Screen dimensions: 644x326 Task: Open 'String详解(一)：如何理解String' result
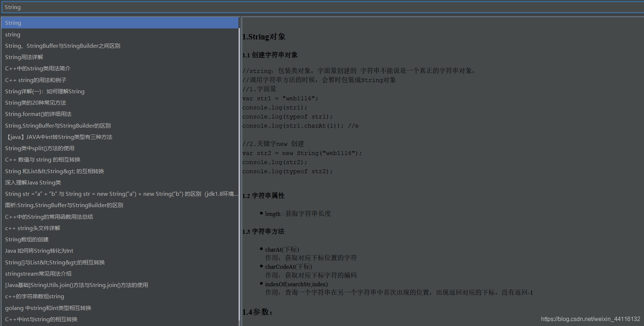(120, 91)
